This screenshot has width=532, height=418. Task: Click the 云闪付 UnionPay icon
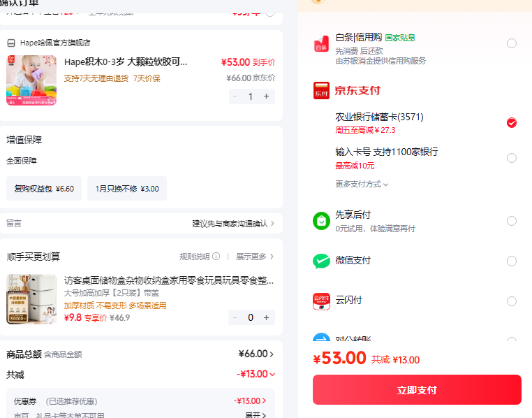(x=321, y=301)
